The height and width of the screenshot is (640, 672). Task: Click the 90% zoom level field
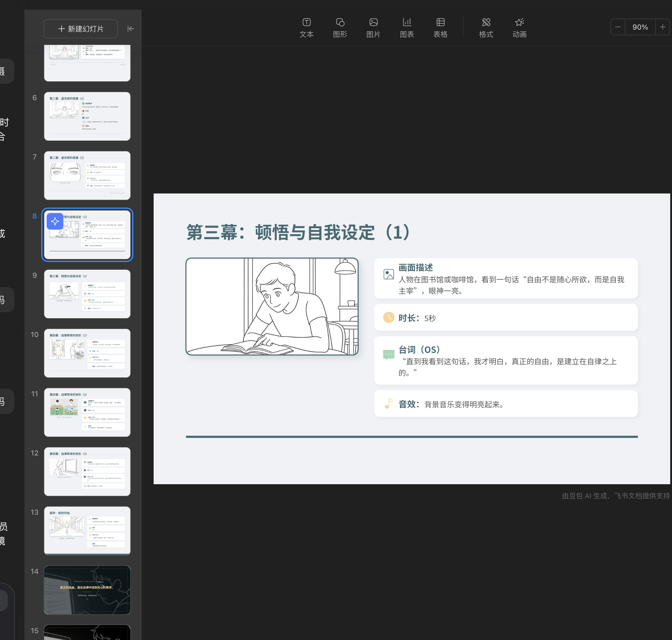640,27
